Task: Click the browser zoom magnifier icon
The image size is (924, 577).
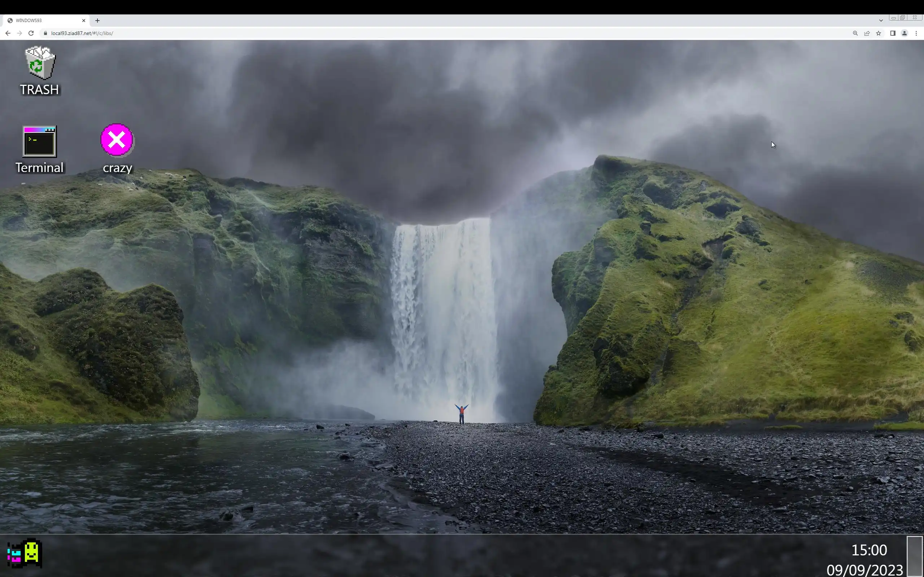Action: click(855, 33)
